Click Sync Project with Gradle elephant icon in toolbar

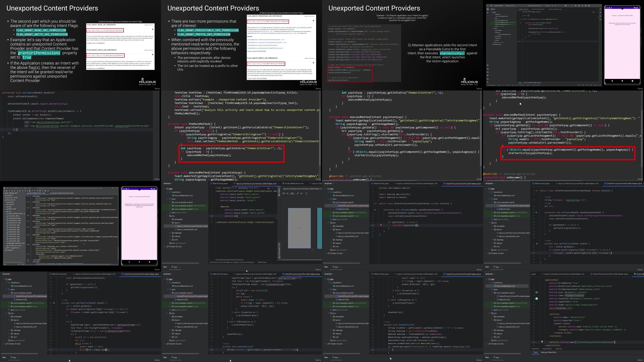[x=579, y=6]
